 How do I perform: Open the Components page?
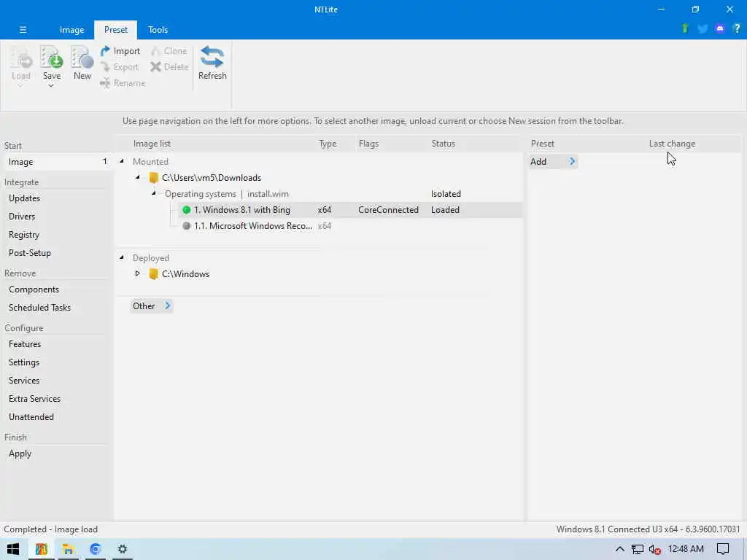[x=34, y=289]
